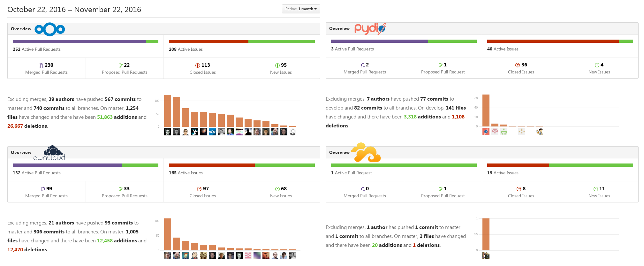This screenshot has width=644, height=266.
Task: Click the Nextcloud logo in the first overview header
Action: click(x=50, y=29)
